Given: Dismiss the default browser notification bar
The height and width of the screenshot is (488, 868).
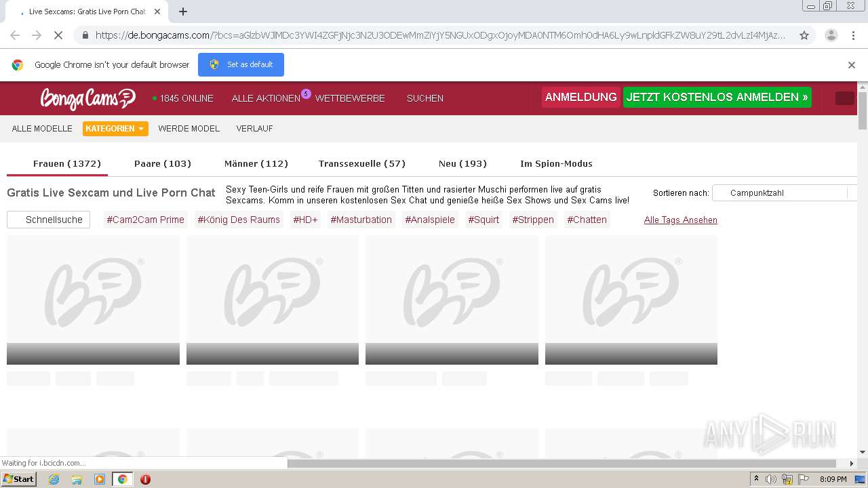Looking at the screenshot, I should click(x=852, y=65).
